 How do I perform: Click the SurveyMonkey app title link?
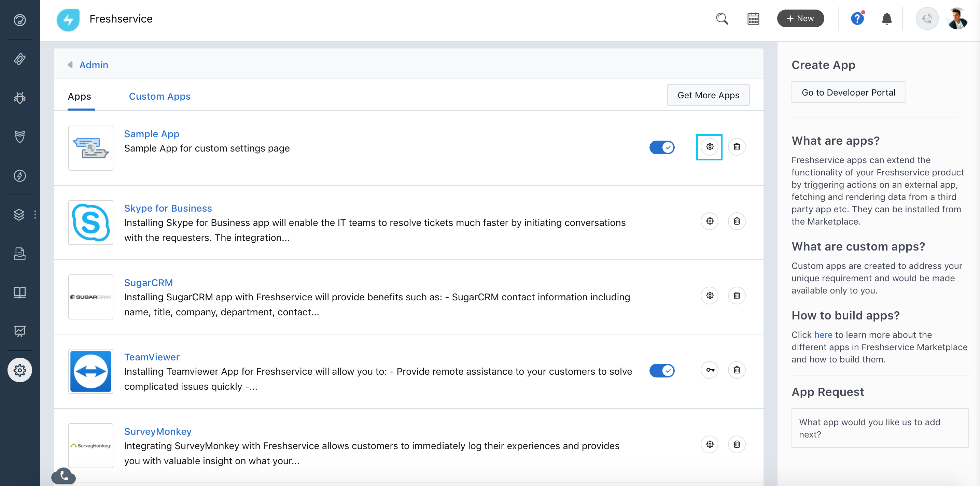coord(158,431)
